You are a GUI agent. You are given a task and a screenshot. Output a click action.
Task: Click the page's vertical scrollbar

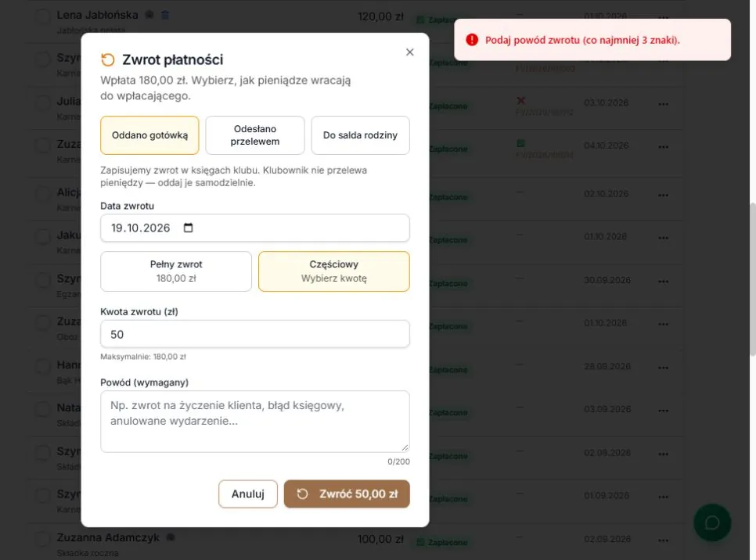click(752, 279)
